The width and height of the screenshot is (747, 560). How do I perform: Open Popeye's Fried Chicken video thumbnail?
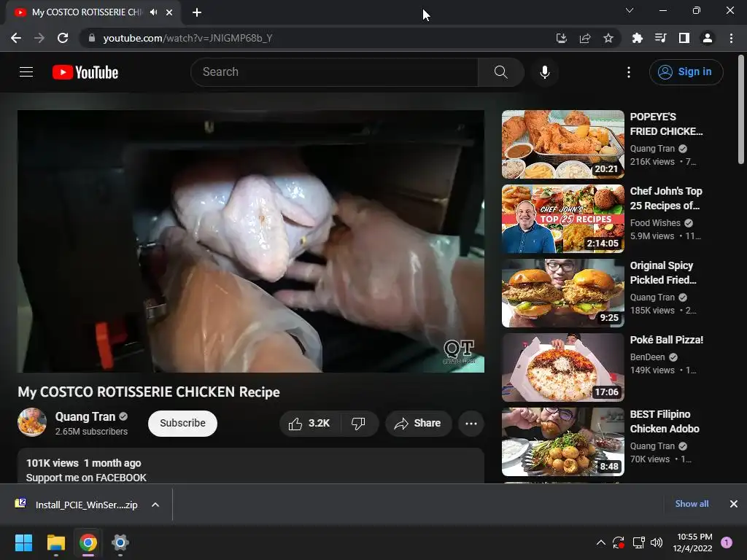click(x=563, y=144)
